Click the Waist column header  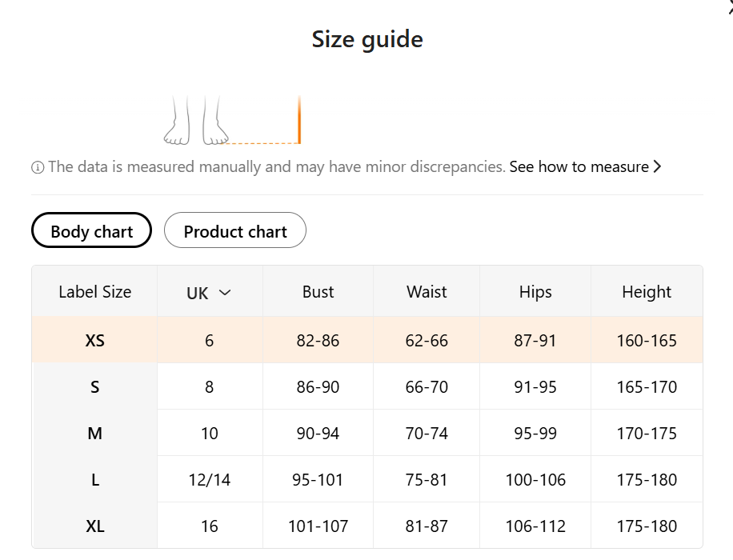coord(427,292)
